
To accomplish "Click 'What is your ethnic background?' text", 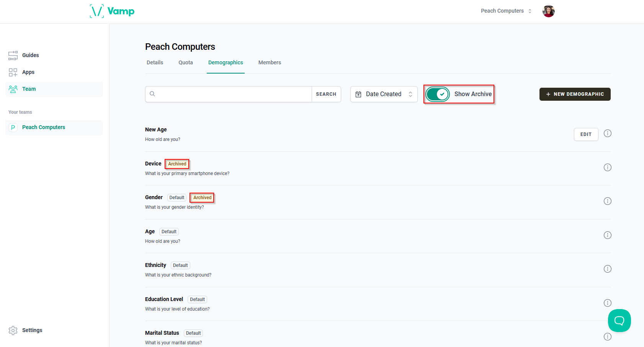I will click(x=178, y=275).
